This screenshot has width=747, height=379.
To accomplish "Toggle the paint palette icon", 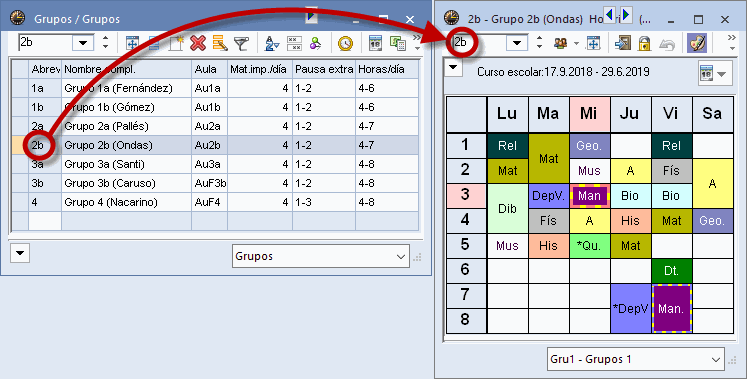I will (697, 43).
